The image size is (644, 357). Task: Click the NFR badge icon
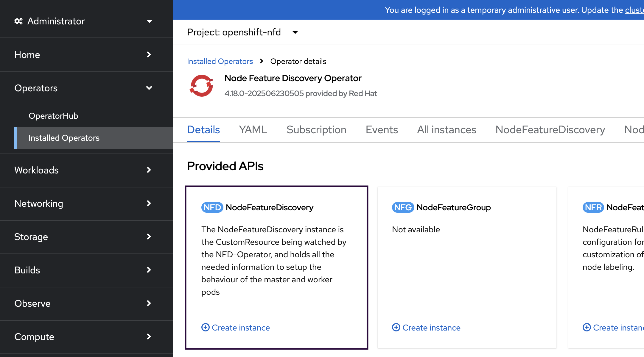[x=593, y=207]
